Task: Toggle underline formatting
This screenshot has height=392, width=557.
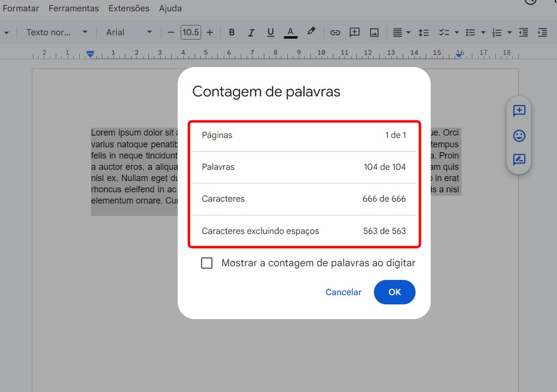Action: click(271, 32)
